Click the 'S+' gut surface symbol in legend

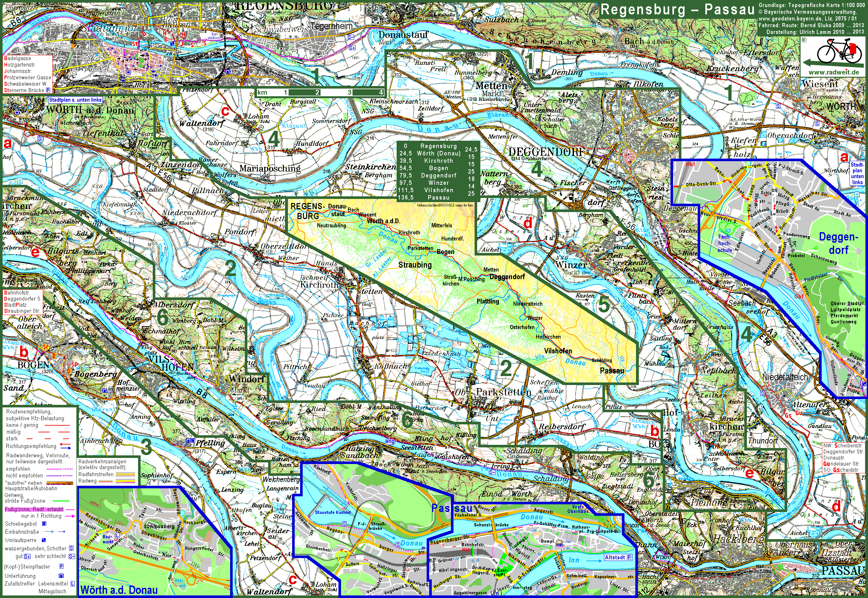pos(27,556)
